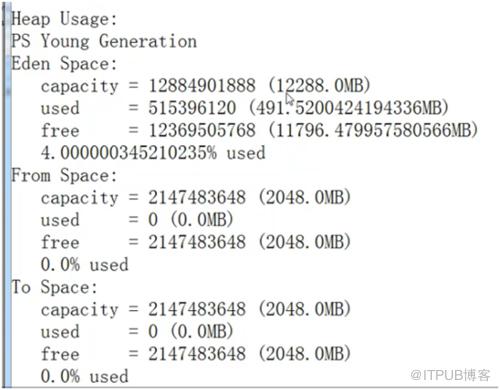Click the From Space label
Image resolution: width=500 pixels, height=390 pixels.
(64, 175)
